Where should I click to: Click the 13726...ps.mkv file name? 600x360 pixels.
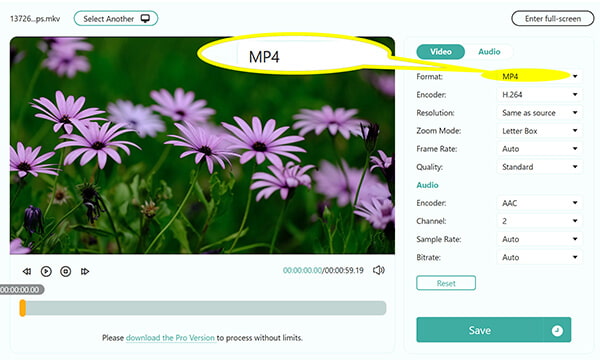coord(35,19)
